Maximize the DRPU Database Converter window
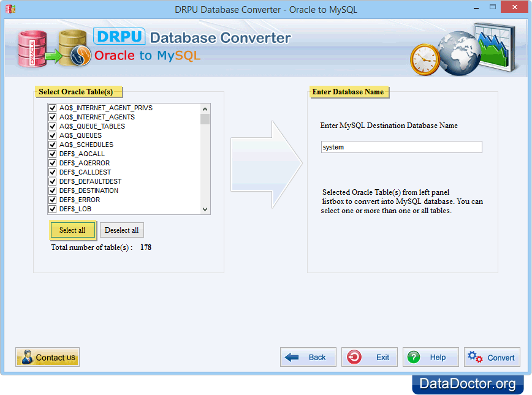532x395 pixels. [493, 7]
